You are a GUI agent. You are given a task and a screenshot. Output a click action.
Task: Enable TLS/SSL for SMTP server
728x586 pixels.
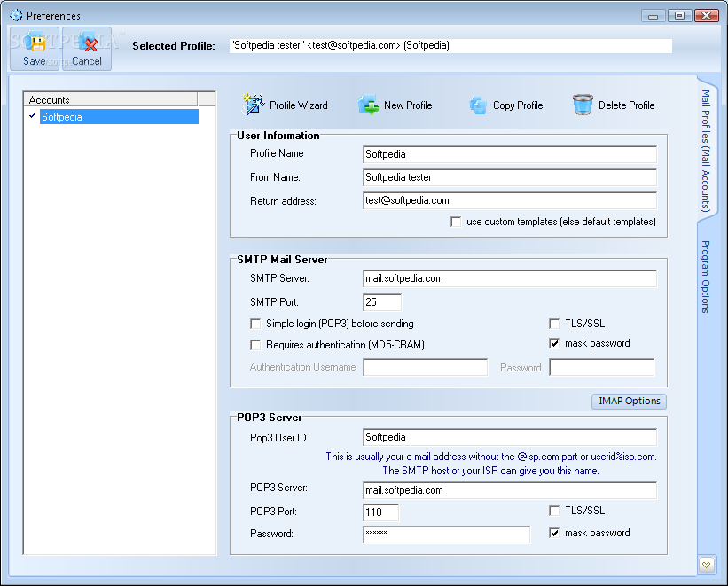(554, 324)
